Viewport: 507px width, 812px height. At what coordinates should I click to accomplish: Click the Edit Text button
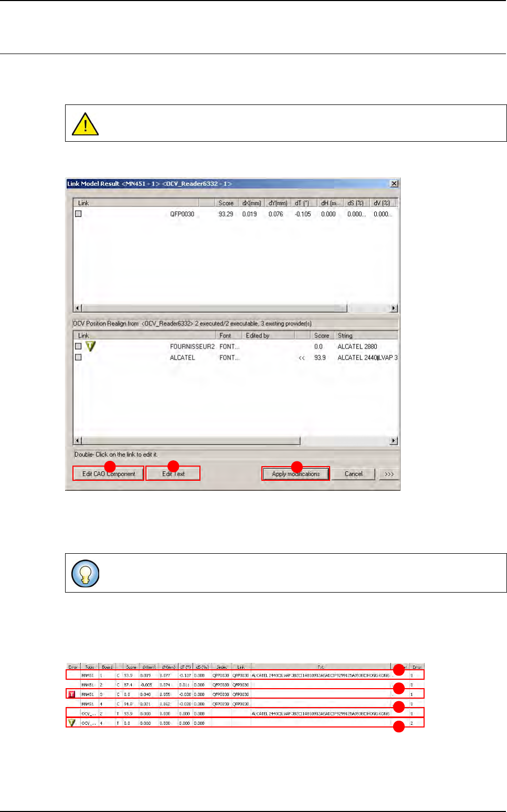(x=173, y=473)
